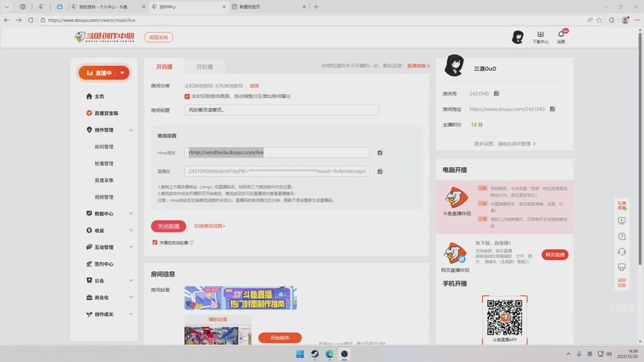The width and height of the screenshot is (644, 362).
Task: Open the 消息 notification bell
Action: tap(561, 36)
